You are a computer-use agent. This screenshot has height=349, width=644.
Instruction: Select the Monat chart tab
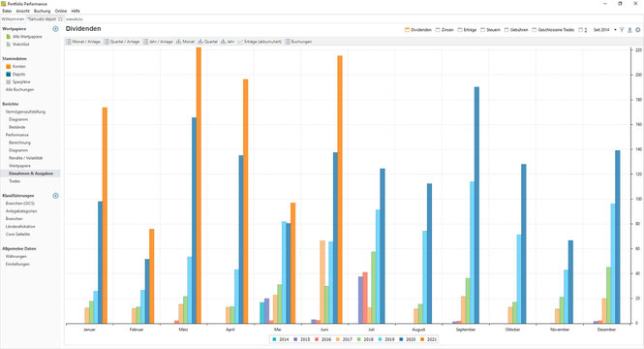click(185, 42)
